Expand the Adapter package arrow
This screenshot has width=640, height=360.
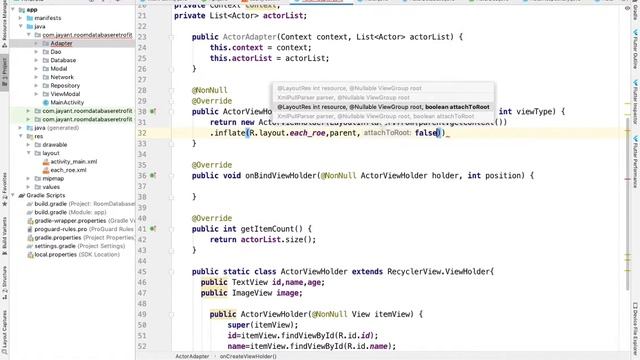(36, 43)
